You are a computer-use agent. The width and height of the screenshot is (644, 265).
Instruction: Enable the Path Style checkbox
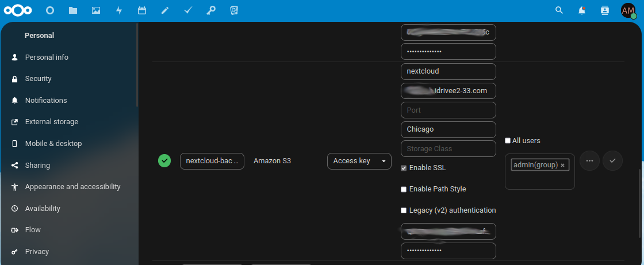point(404,189)
